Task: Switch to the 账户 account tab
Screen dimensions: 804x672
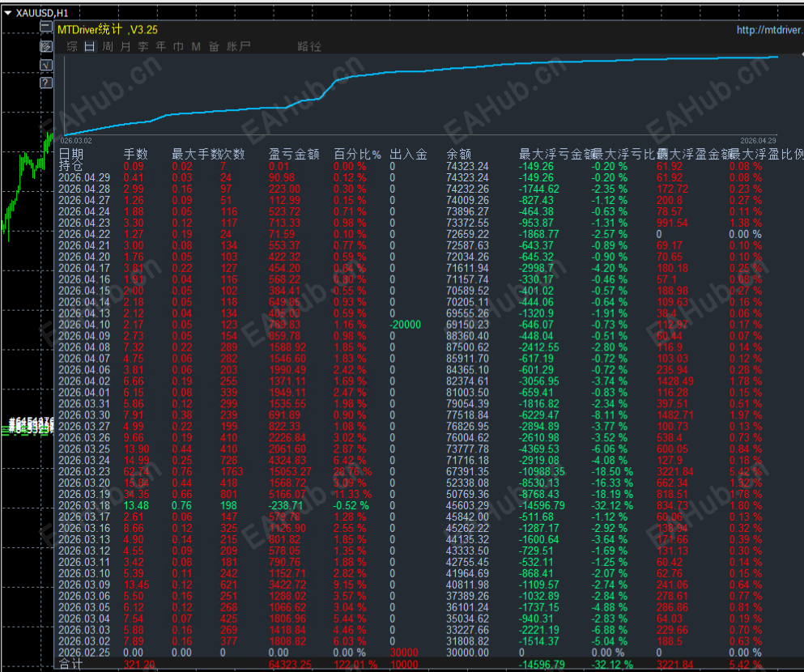Action: (x=238, y=47)
